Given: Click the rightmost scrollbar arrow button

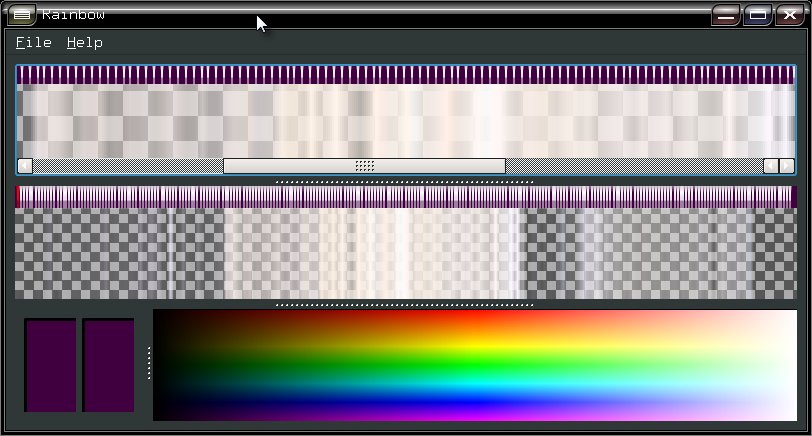Looking at the screenshot, I should [x=787, y=166].
